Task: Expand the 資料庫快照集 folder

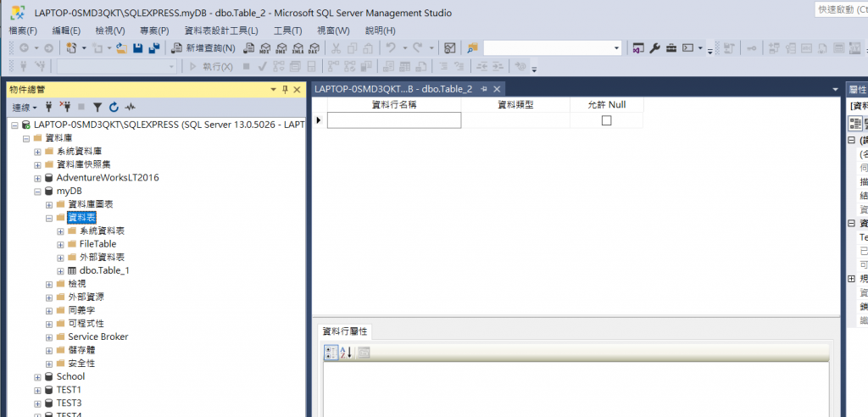Action: tap(37, 164)
